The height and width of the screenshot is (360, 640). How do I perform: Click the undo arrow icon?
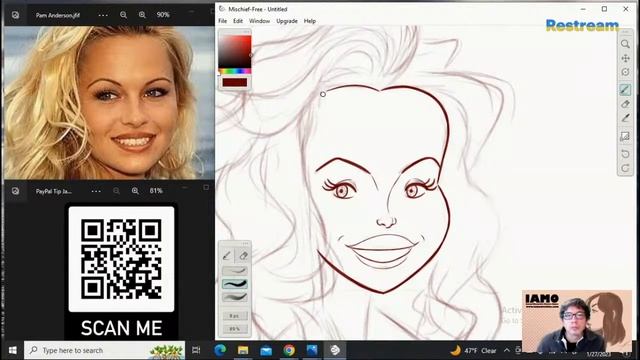coord(625,154)
